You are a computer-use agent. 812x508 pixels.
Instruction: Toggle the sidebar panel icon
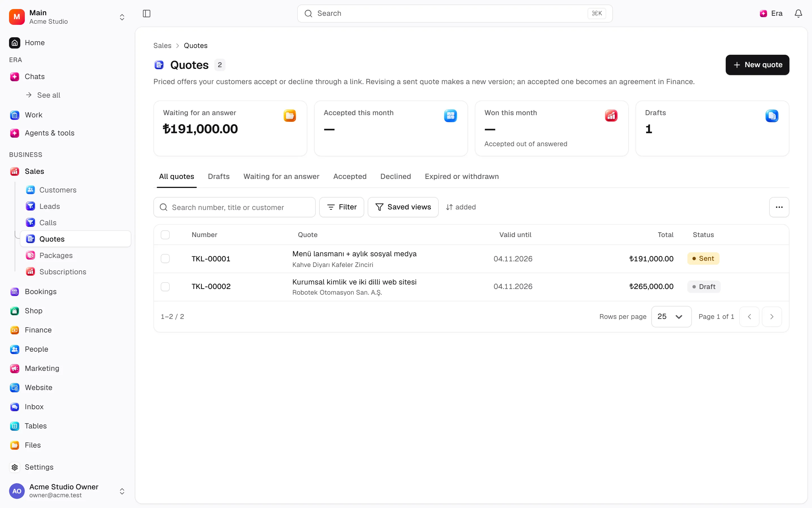coord(147,14)
